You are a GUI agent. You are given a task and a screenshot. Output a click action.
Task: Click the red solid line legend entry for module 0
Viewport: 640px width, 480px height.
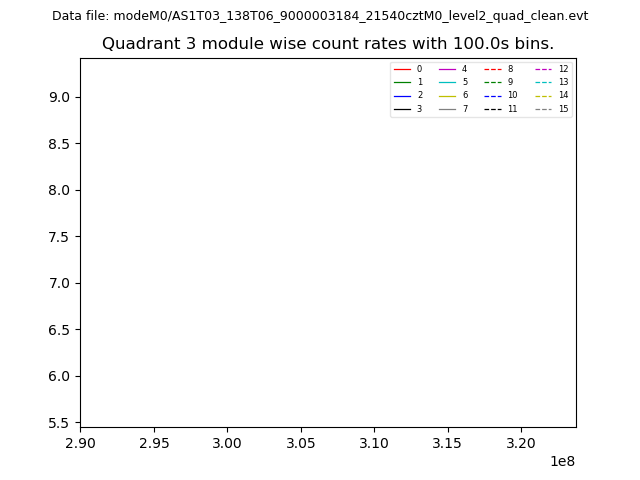(x=402, y=69)
